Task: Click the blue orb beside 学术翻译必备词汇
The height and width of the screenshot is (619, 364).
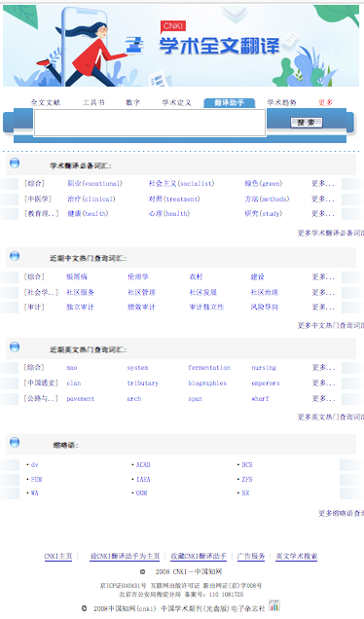Action: (x=15, y=163)
